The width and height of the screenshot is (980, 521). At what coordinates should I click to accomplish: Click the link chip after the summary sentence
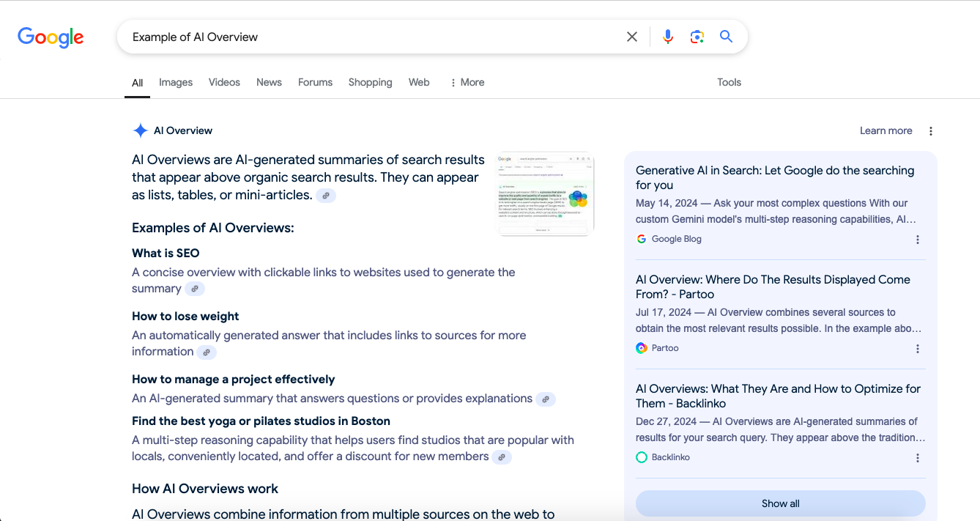pyautogui.click(x=325, y=195)
